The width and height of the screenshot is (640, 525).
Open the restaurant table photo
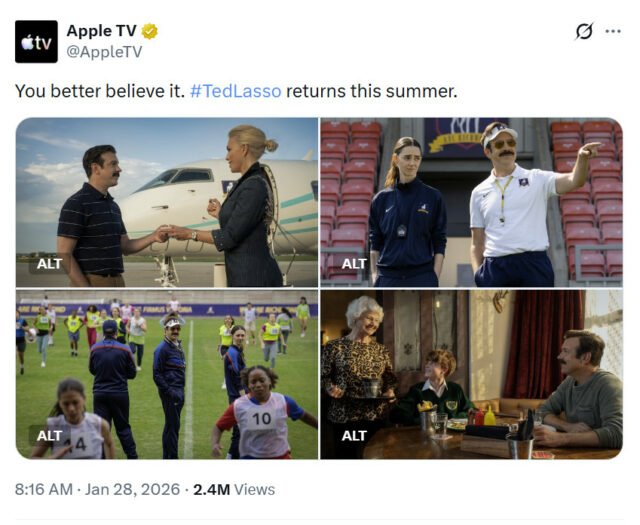click(x=472, y=374)
